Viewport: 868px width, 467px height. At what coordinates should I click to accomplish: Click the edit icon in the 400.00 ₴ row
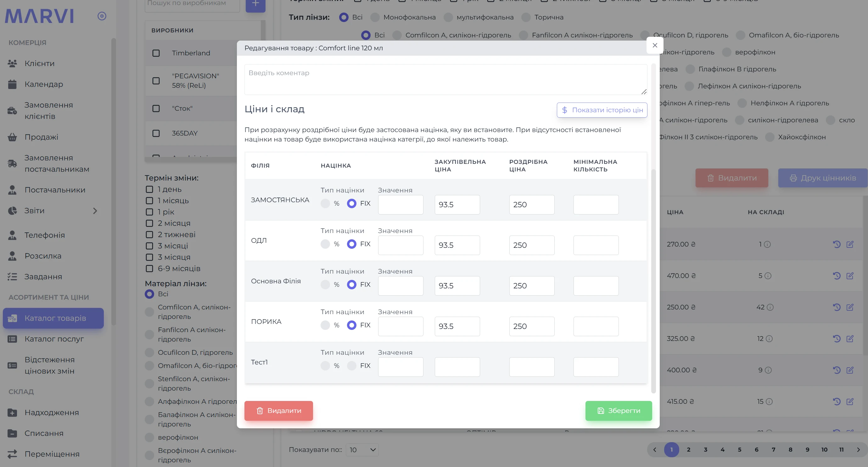[850, 370]
